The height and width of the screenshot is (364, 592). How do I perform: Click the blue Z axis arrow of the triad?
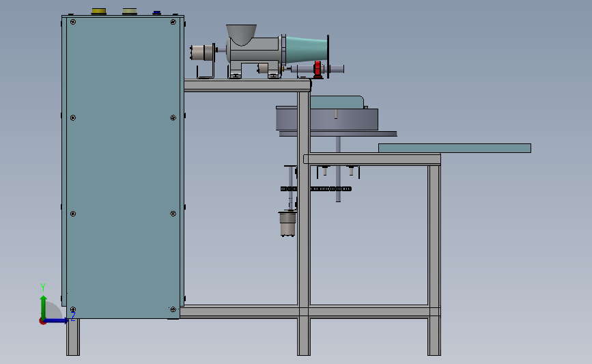pyautogui.click(x=57, y=321)
